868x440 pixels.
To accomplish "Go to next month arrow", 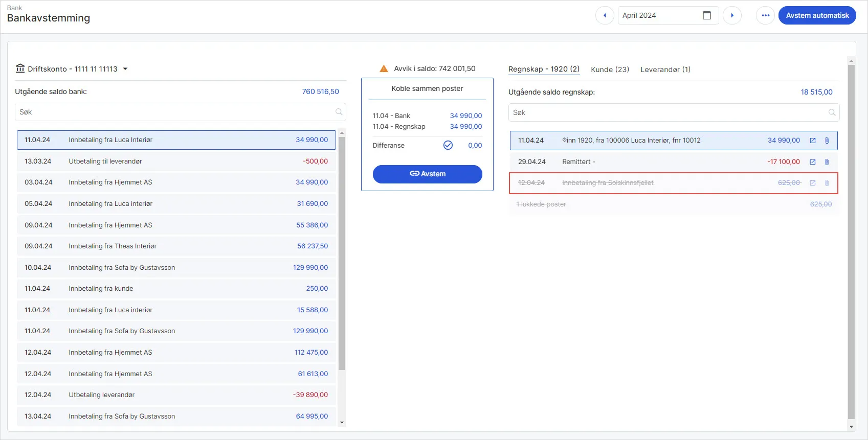I will 732,15.
